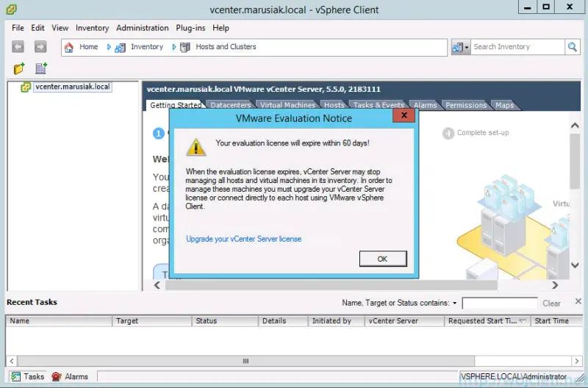Click the Recent Tasks filter text field

click(500, 303)
